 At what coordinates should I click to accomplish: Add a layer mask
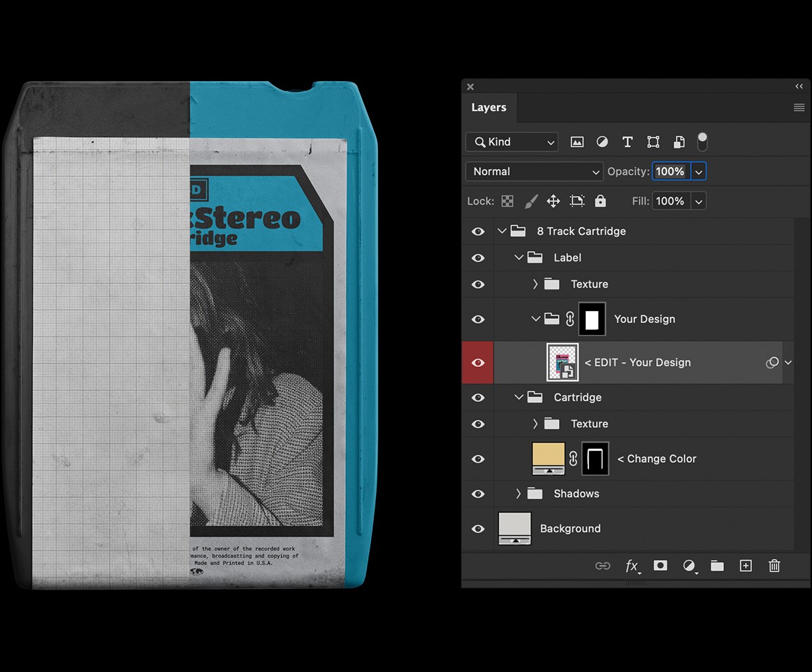click(660, 566)
